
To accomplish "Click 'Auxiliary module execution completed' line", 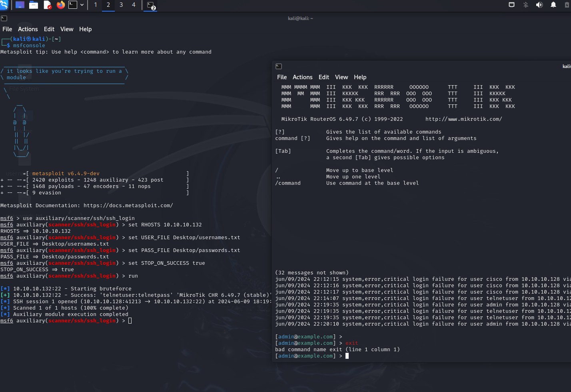I will click(64, 314).
